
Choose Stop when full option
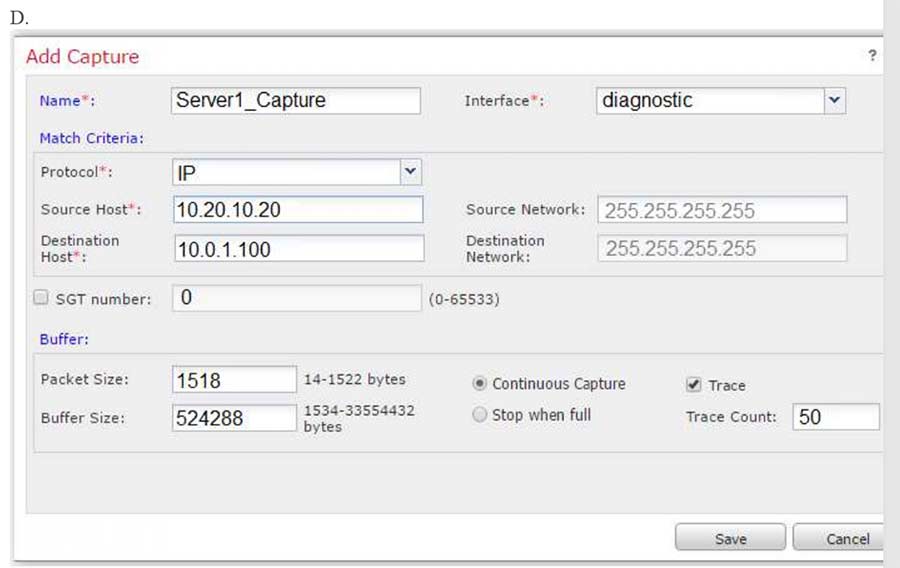pyautogui.click(x=480, y=414)
